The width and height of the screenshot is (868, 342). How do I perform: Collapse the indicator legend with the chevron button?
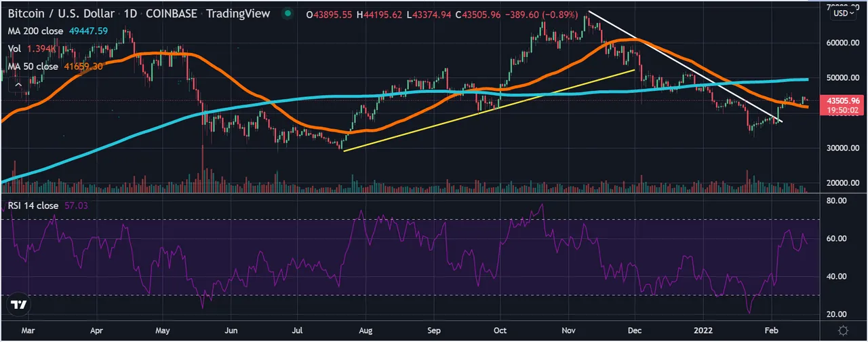pyautogui.click(x=18, y=85)
